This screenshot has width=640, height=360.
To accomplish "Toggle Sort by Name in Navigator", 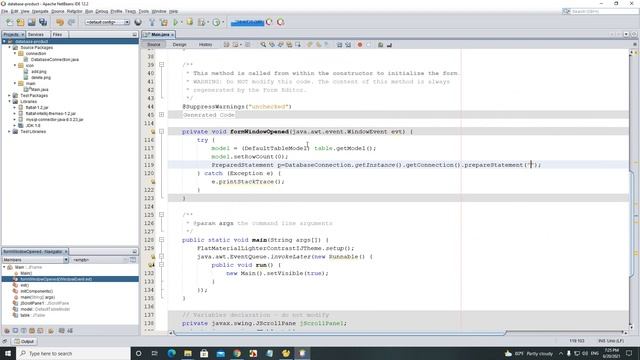I will point(61,331).
